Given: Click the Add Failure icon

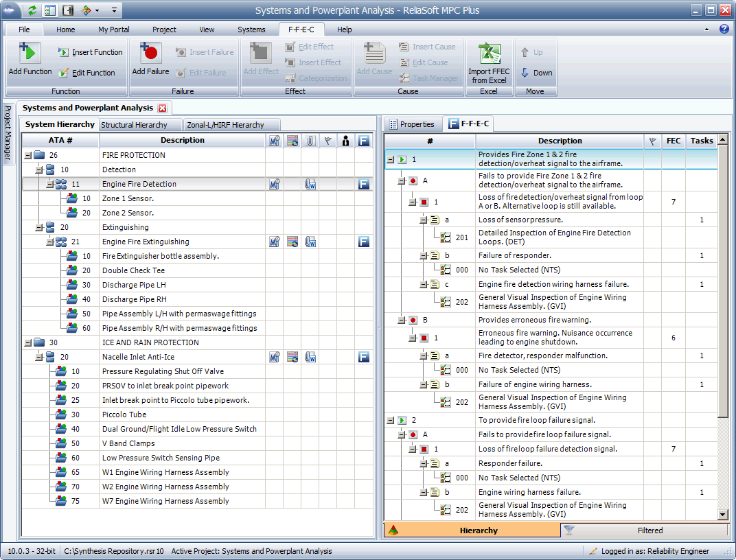Looking at the screenshot, I should [x=150, y=54].
